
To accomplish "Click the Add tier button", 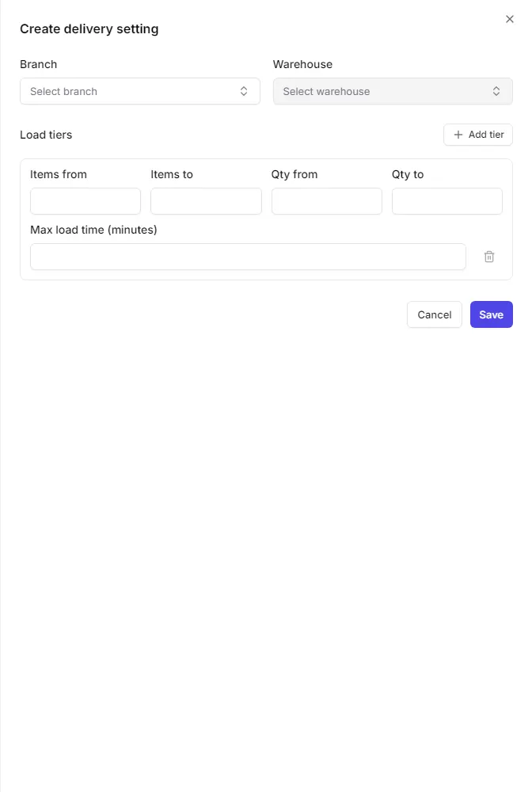I will [x=478, y=135].
